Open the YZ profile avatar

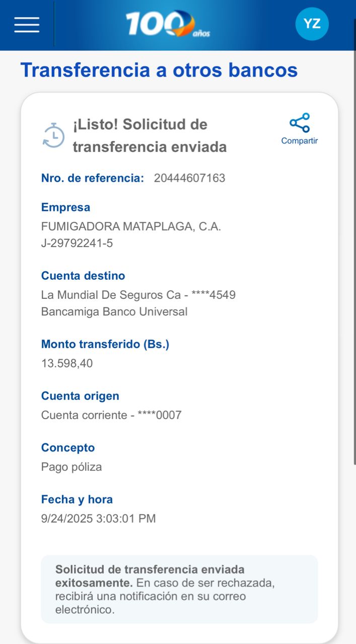(x=312, y=24)
